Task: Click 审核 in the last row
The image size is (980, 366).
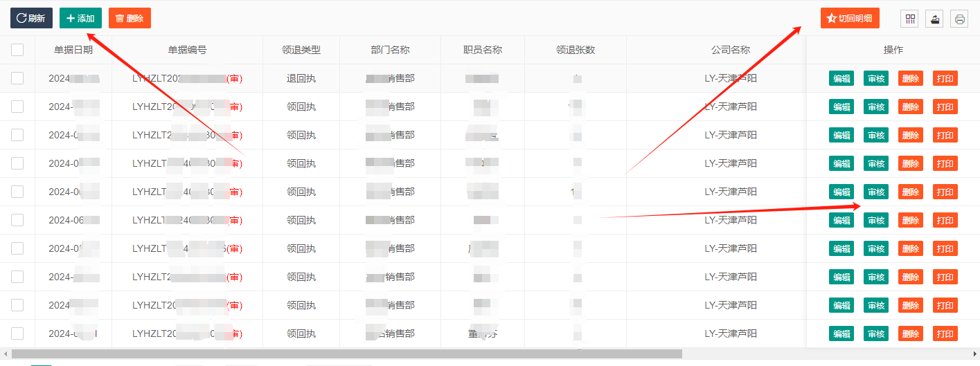Action: (876, 333)
